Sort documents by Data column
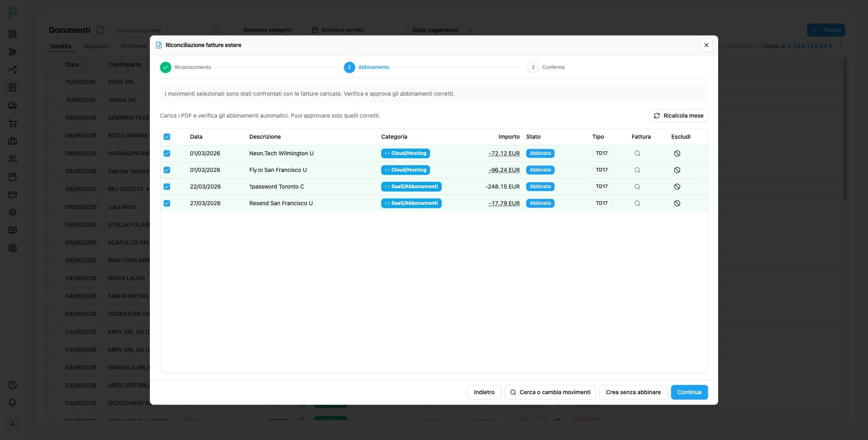This screenshot has width=868, height=440. [76, 64]
